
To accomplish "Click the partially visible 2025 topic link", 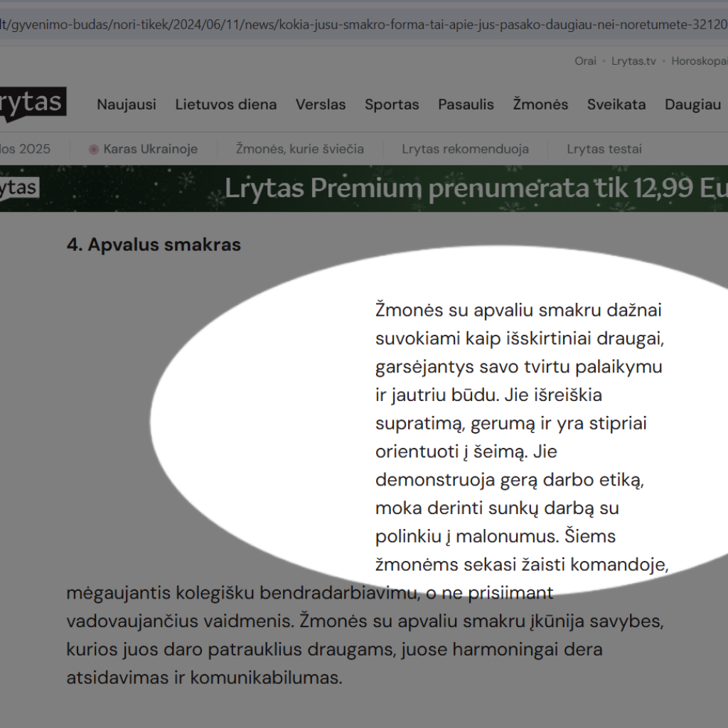I will (x=26, y=149).
